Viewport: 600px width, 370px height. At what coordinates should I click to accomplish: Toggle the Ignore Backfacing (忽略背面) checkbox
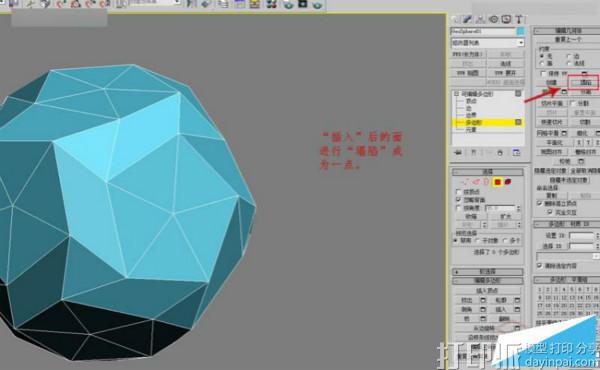(458, 200)
